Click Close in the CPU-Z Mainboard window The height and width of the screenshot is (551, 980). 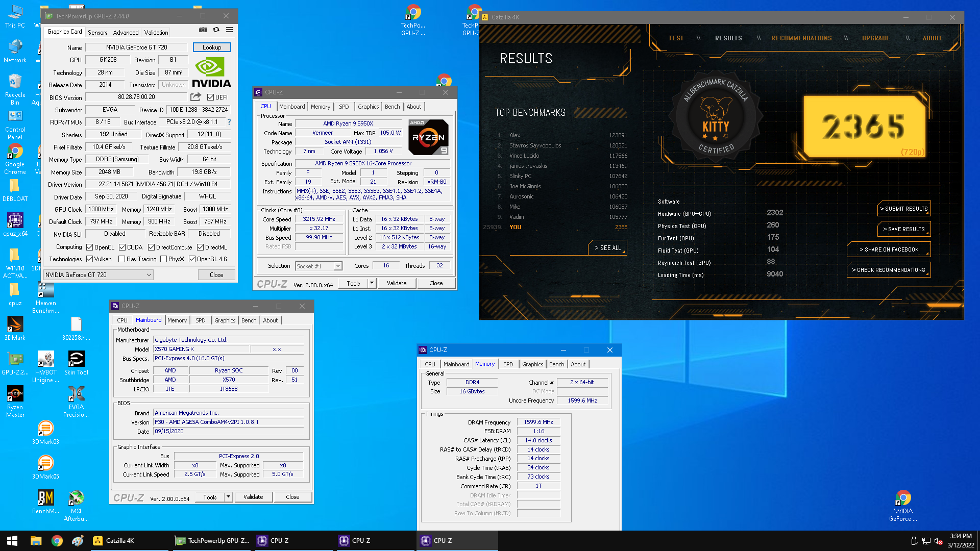click(x=292, y=497)
